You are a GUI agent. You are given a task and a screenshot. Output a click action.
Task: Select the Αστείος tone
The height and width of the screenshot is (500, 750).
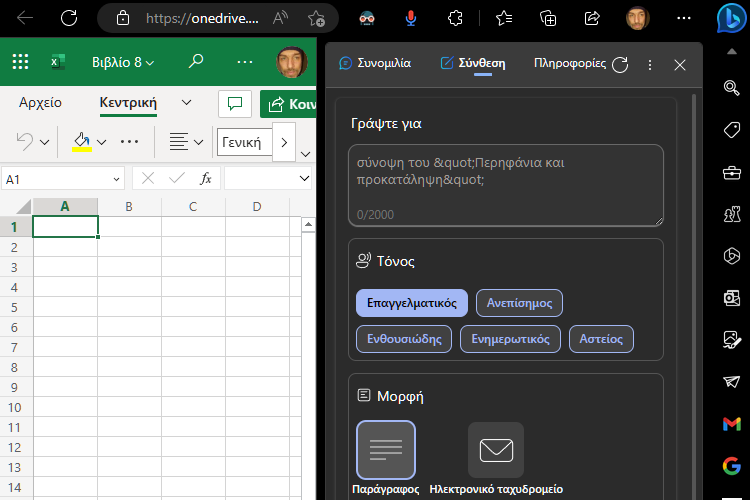click(601, 339)
